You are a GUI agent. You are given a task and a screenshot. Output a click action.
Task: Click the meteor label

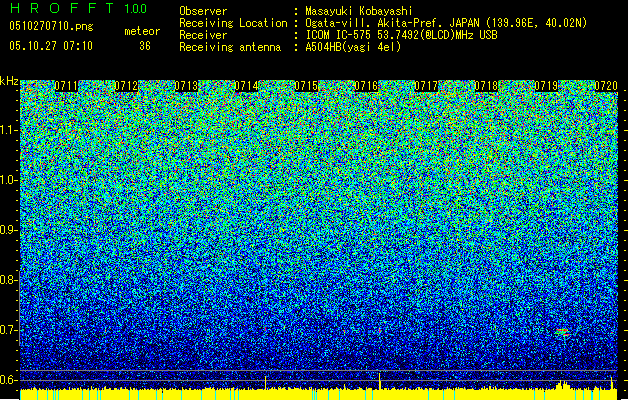142,31
